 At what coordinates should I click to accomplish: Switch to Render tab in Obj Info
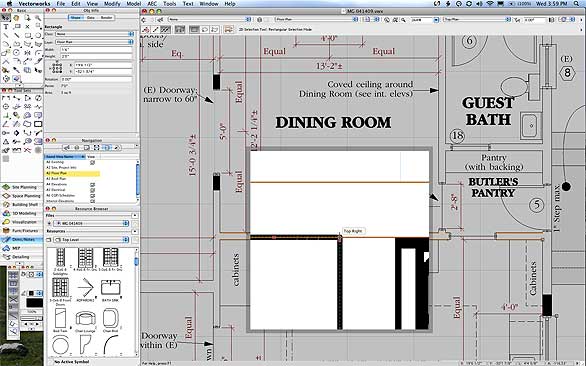coord(106,18)
